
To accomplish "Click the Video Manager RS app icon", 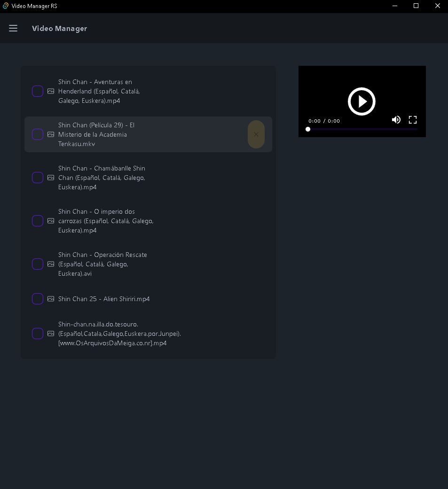I will coord(6,6).
